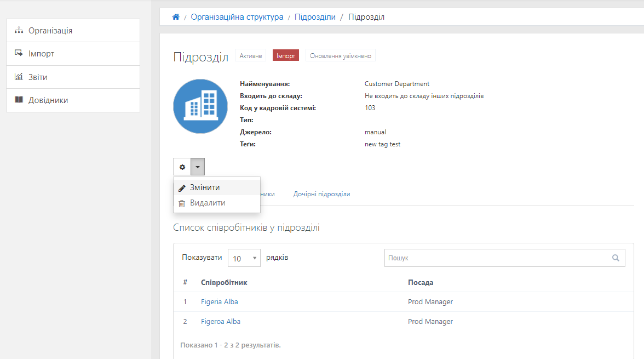Click the Довідники book icon
Screen dimensions: 644x359
(19, 100)
